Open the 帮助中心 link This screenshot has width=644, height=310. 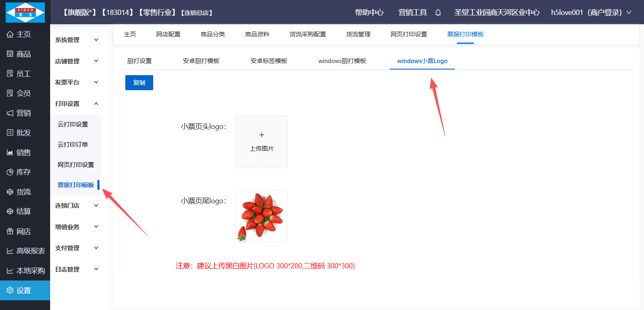369,13
